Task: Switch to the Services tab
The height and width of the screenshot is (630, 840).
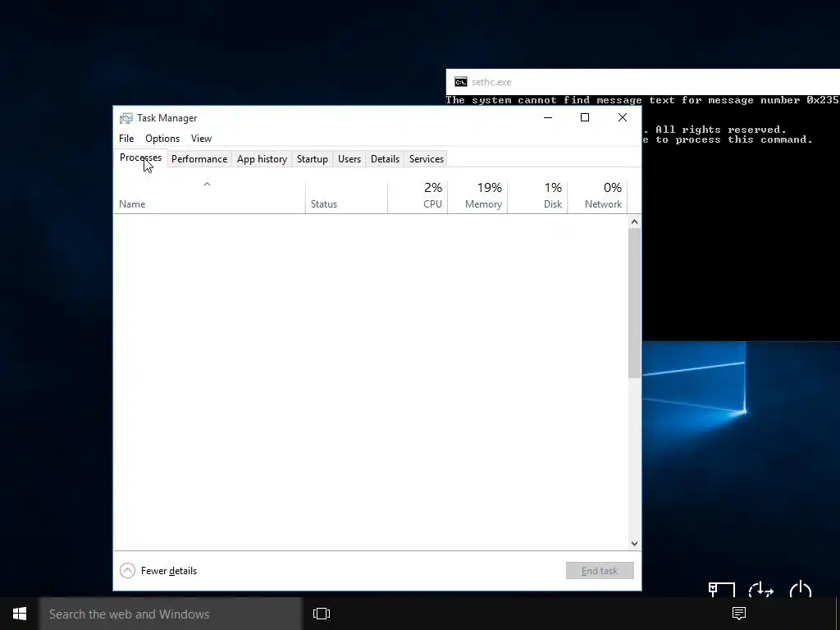Action: click(427, 159)
